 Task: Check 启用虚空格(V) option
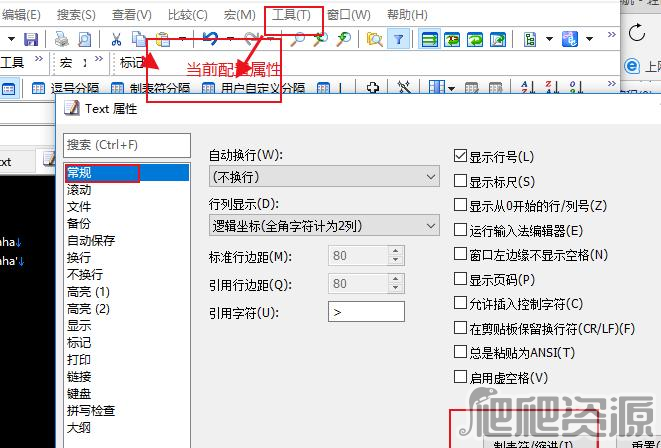[x=460, y=376]
